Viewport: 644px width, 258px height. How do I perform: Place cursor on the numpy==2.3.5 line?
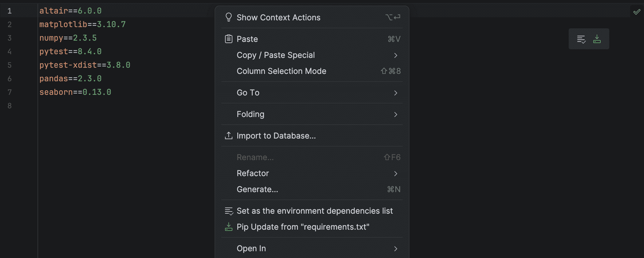point(68,38)
